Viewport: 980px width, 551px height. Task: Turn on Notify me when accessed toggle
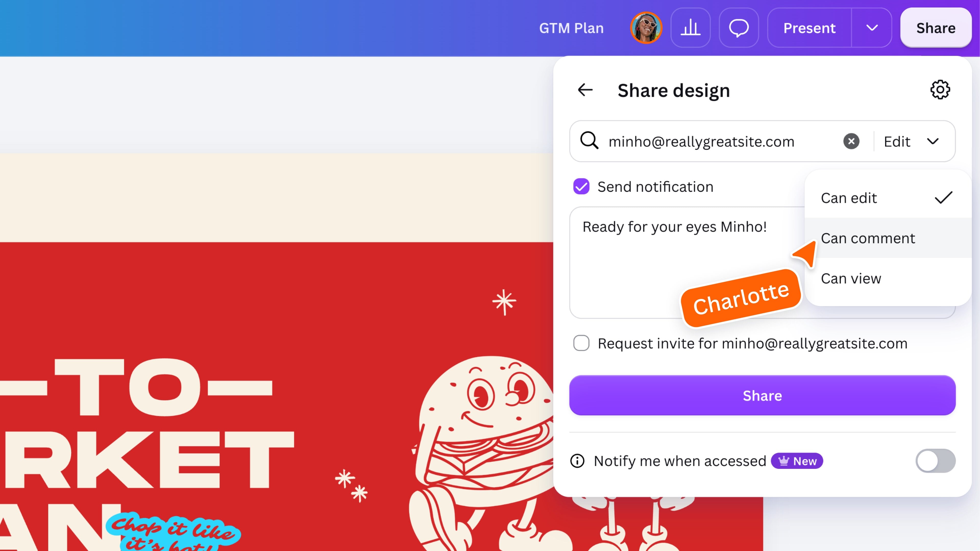coord(936,461)
